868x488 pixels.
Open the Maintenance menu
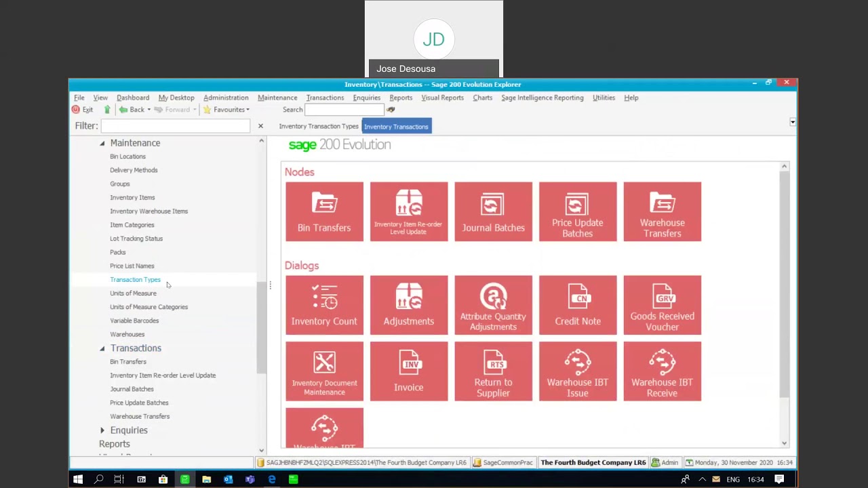(x=277, y=98)
